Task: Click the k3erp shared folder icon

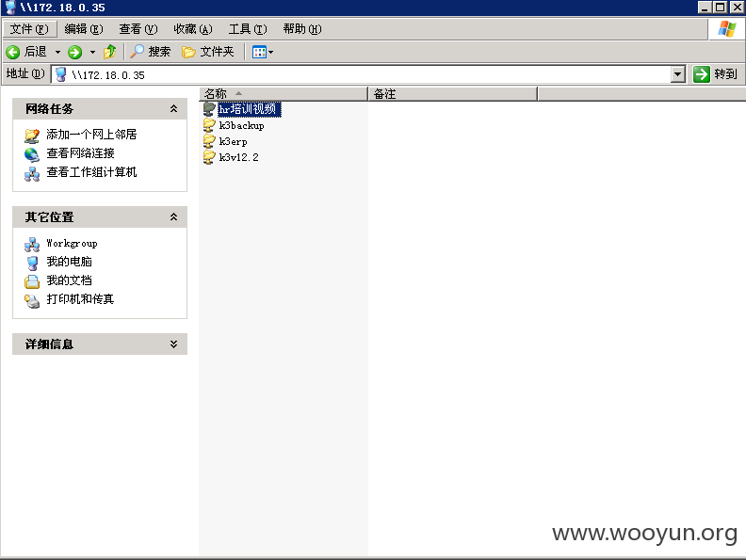Action: (209, 142)
